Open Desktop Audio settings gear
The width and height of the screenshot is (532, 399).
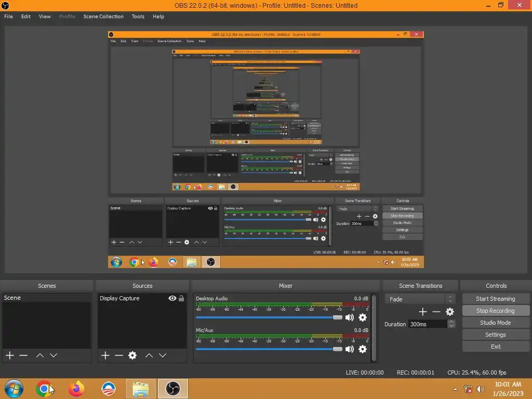pyautogui.click(x=362, y=317)
